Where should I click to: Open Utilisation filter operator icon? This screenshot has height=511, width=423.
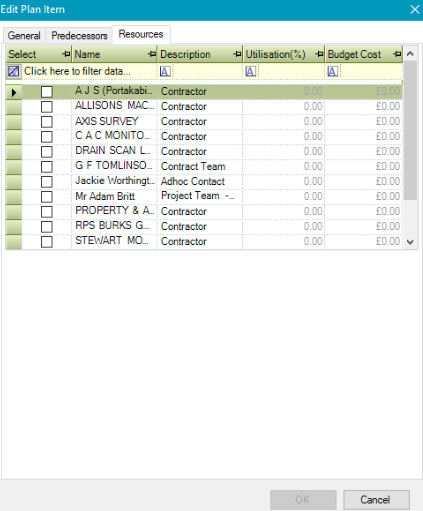point(251,71)
